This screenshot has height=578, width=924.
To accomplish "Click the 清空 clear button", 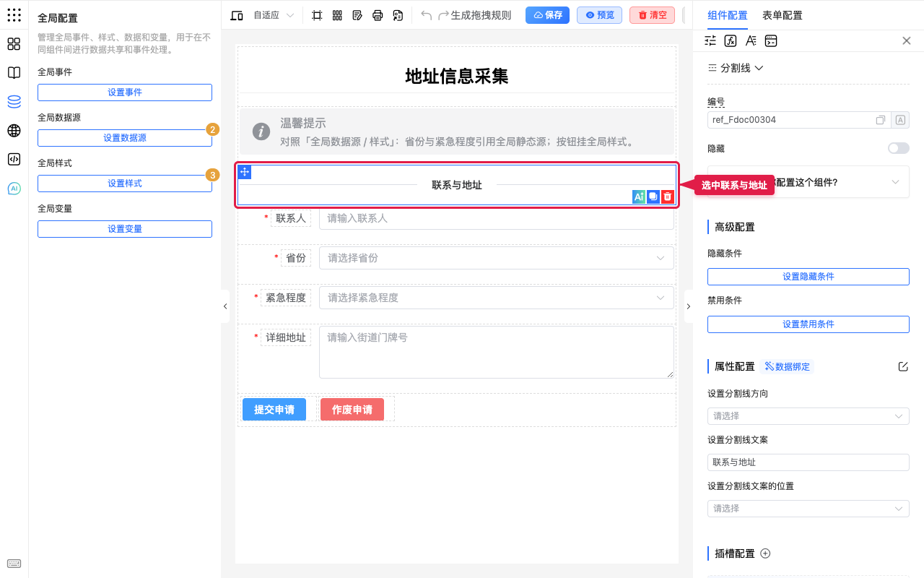I will pos(652,15).
